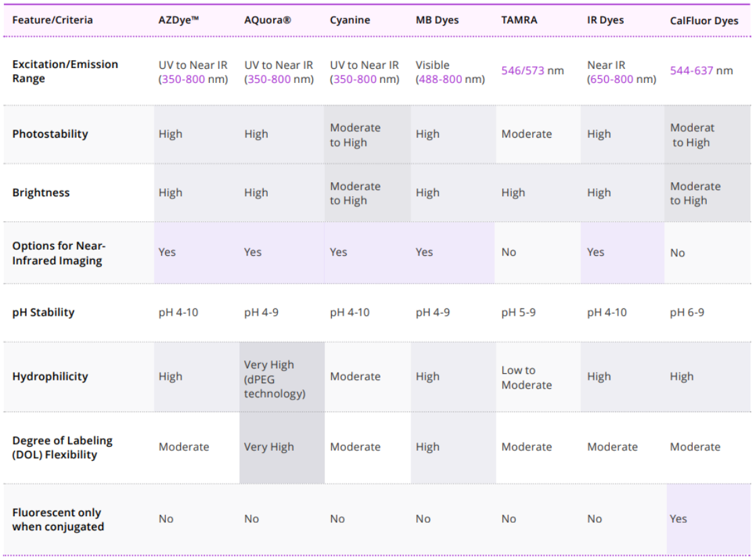Click the 544-637 link for CalFluor Dyes
Image resolution: width=756 pixels, height=560 pixels.
coord(691,70)
